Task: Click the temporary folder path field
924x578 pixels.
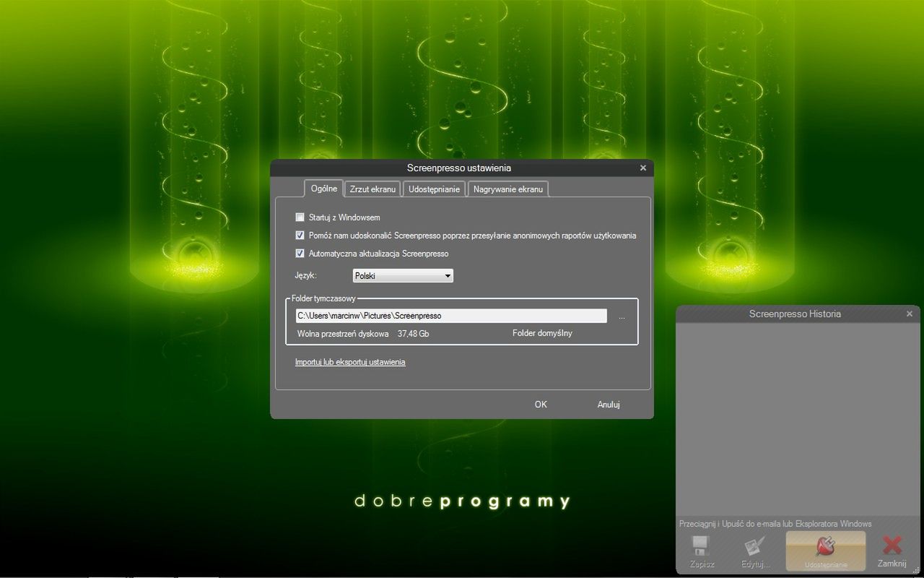Action: (451, 316)
